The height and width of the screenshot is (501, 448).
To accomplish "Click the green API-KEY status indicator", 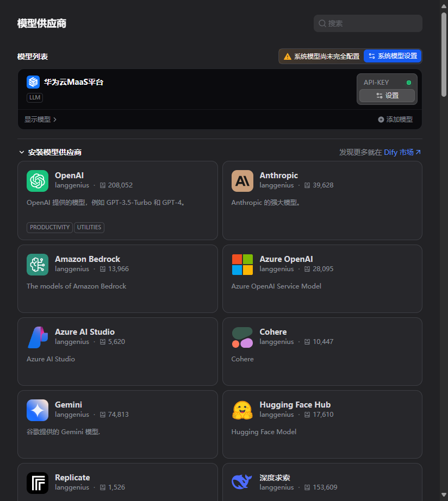I will pyautogui.click(x=409, y=83).
